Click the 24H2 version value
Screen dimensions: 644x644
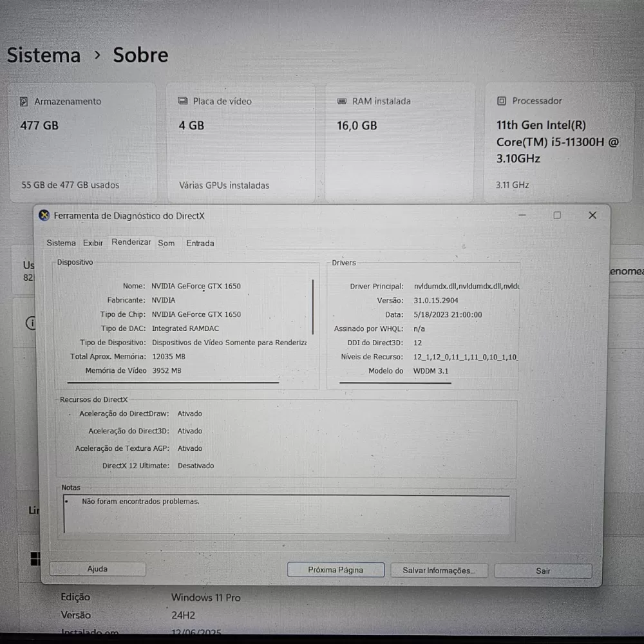click(x=183, y=615)
